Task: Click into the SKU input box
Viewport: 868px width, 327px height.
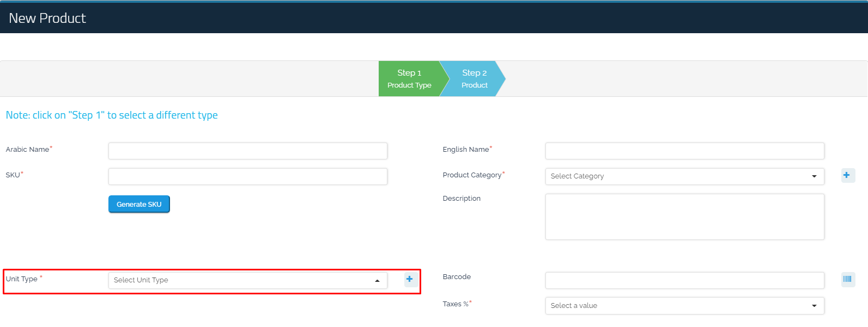Action: point(247,176)
